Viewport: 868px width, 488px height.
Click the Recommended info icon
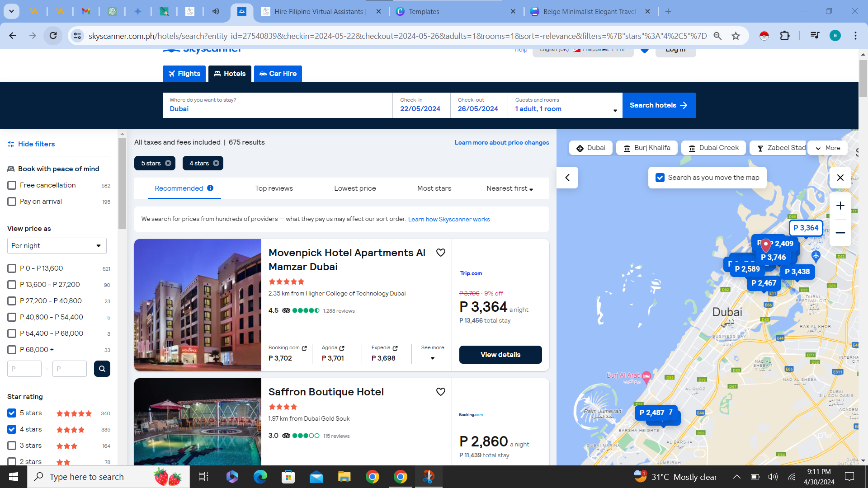[210, 188]
